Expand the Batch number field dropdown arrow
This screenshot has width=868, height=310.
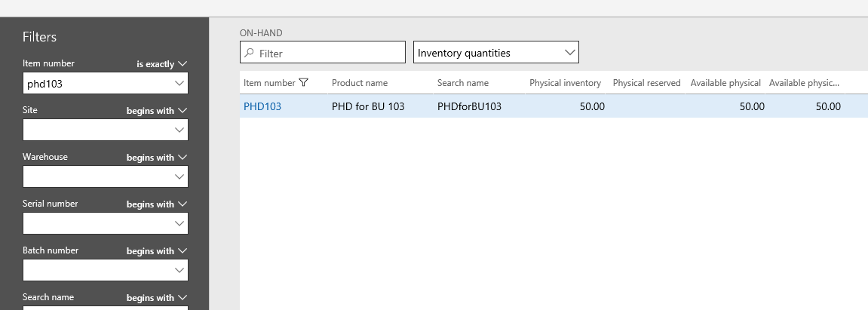click(x=179, y=271)
